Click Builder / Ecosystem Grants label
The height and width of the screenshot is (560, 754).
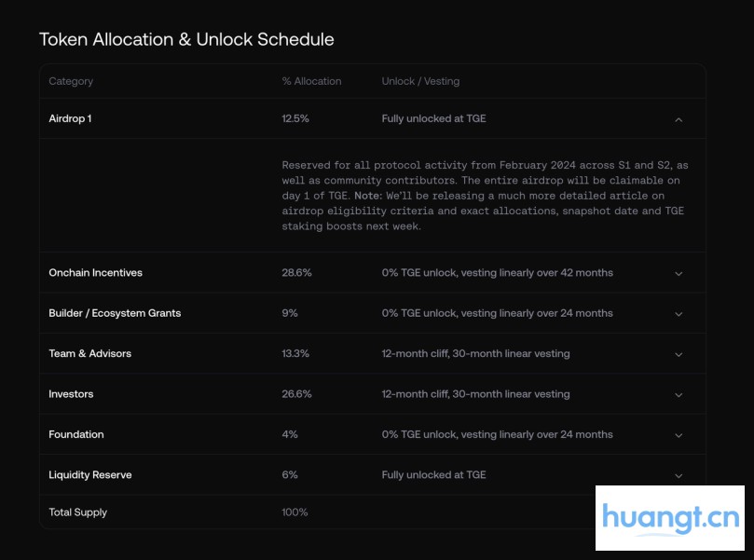click(115, 313)
